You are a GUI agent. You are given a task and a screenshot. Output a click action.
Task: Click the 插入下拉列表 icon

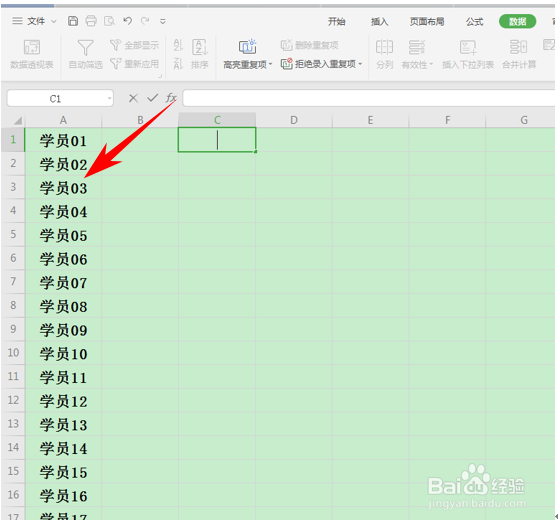tap(468, 47)
